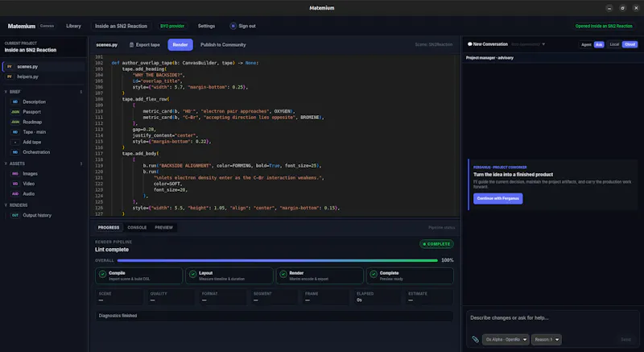The image size is (644, 352).
Task: Click the VID icon beside Video
Action: tap(15, 184)
